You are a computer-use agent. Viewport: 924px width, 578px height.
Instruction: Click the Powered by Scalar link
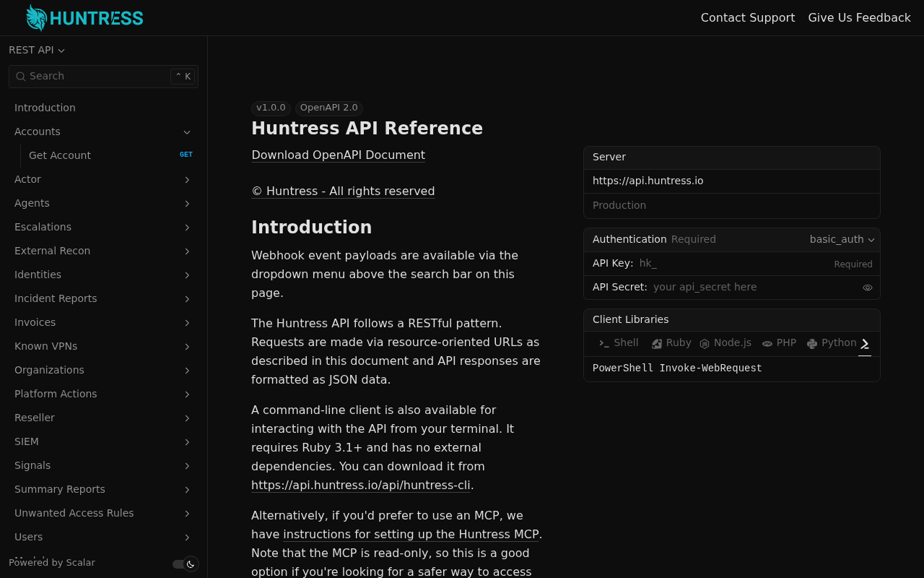coord(52,562)
